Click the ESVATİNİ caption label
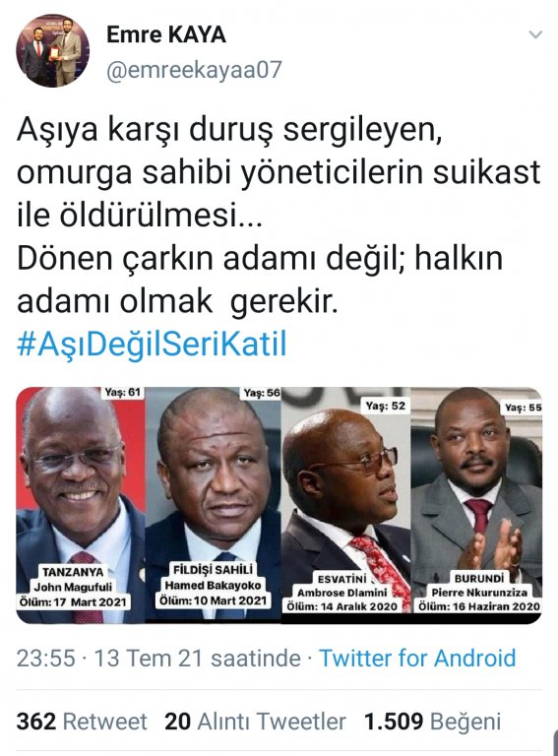 (x=342, y=579)
